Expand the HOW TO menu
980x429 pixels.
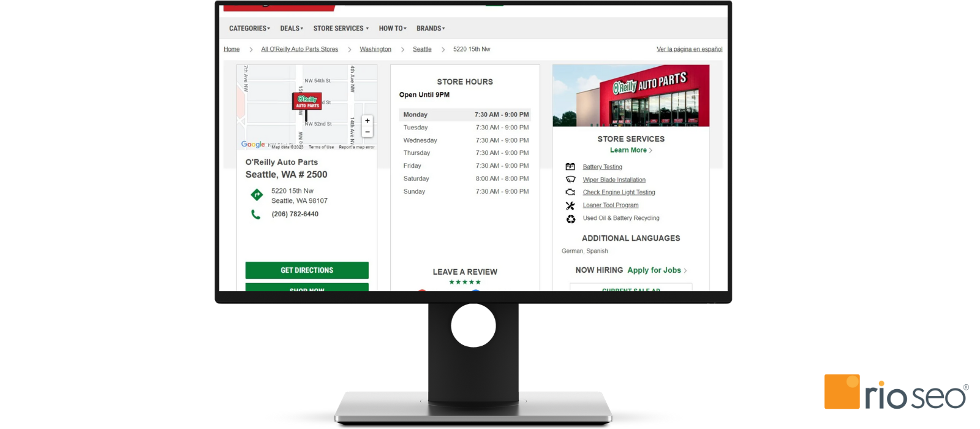pos(393,28)
